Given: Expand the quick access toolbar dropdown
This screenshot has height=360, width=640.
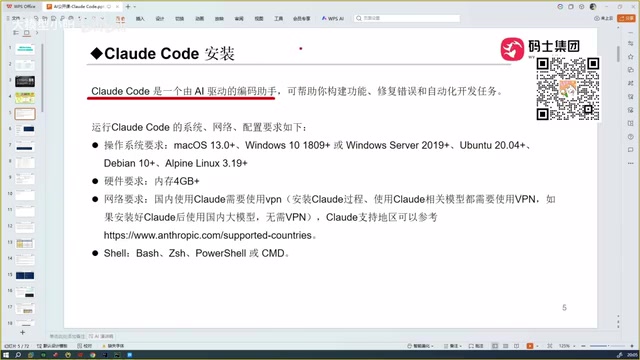Looking at the screenshot, I should pos(102,18).
